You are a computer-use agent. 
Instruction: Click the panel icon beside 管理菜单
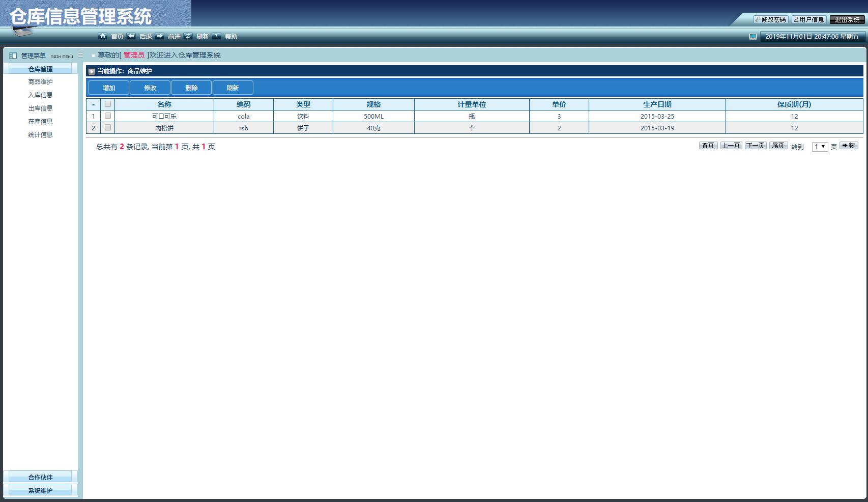click(13, 55)
